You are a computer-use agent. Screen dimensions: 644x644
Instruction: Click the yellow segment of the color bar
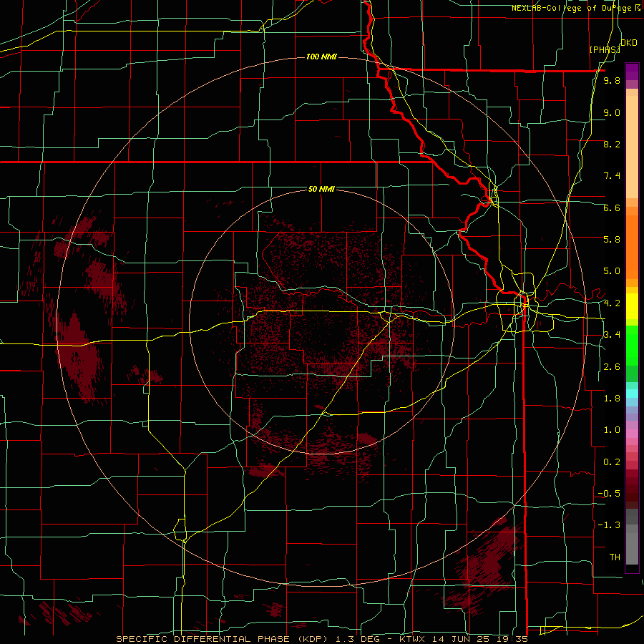click(632, 306)
